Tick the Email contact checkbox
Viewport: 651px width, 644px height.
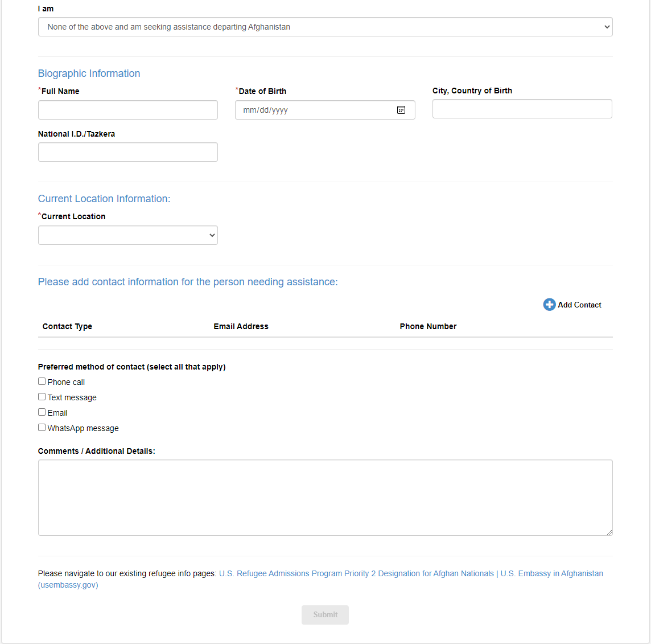click(x=42, y=412)
